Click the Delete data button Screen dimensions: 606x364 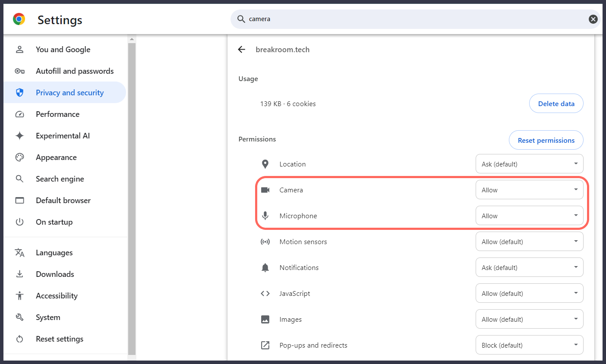tap(556, 104)
